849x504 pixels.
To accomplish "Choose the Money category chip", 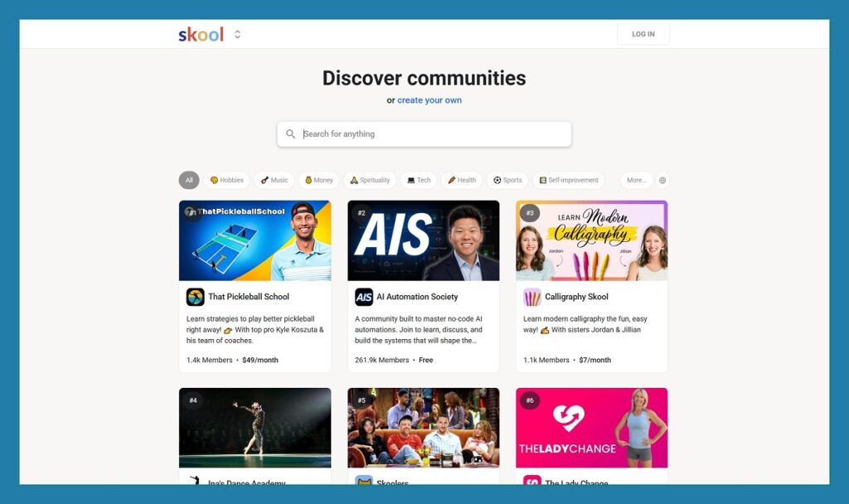I will click(x=319, y=180).
